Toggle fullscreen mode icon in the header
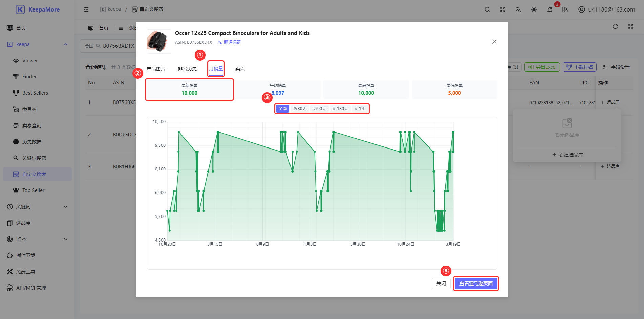Image resolution: width=644 pixels, height=319 pixels. [x=503, y=9]
